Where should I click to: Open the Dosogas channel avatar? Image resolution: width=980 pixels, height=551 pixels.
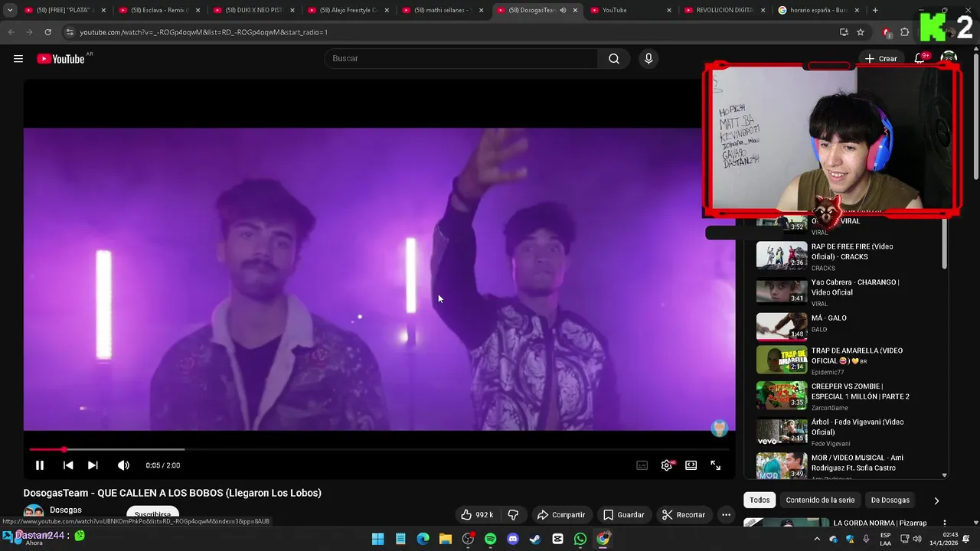click(x=33, y=514)
